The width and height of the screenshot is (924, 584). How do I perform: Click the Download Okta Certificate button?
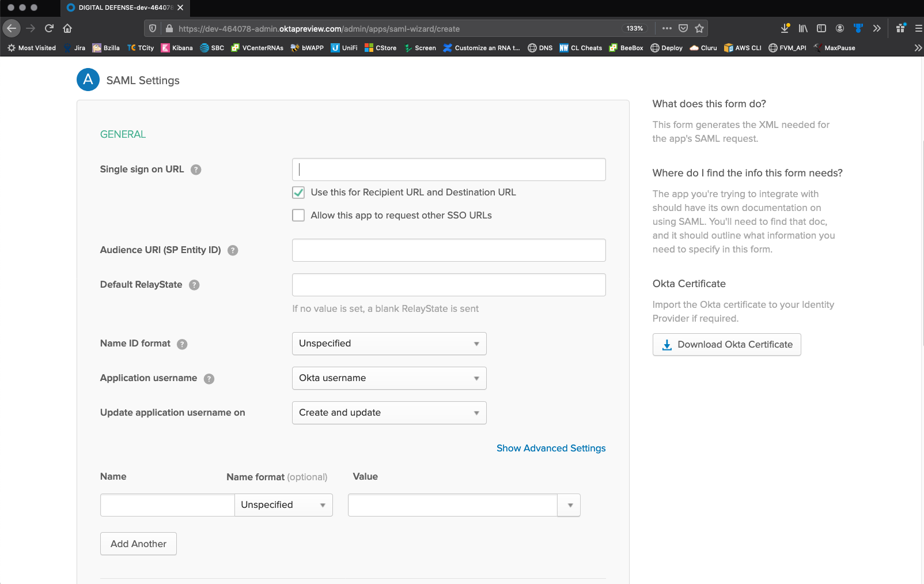point(726,345)
